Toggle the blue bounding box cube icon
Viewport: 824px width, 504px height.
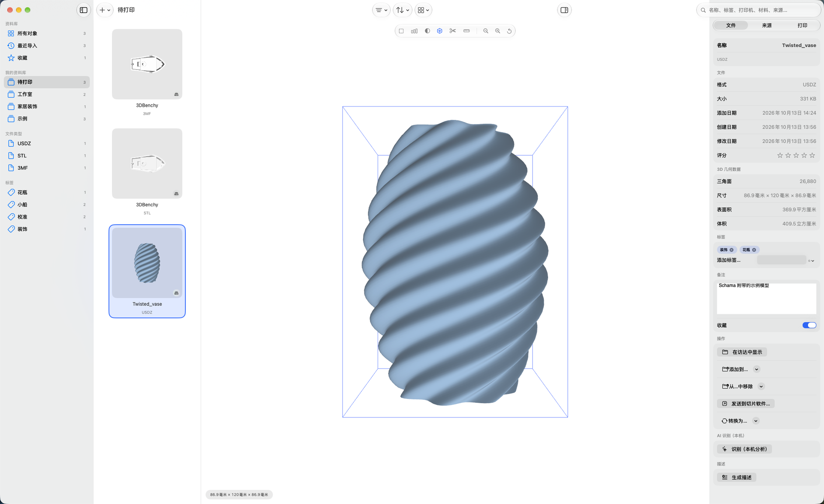coord(439,31)
